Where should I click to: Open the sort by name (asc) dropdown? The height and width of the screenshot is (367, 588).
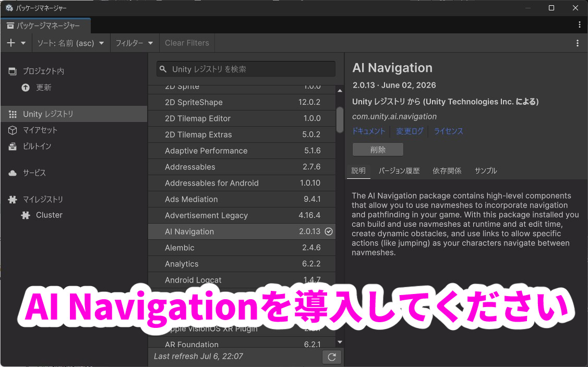pos(71,43)
